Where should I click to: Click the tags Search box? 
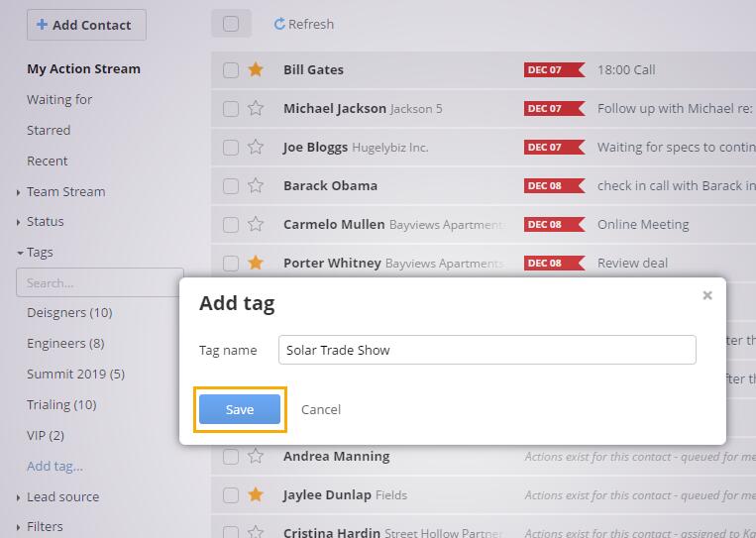click(x=99, y=282)
